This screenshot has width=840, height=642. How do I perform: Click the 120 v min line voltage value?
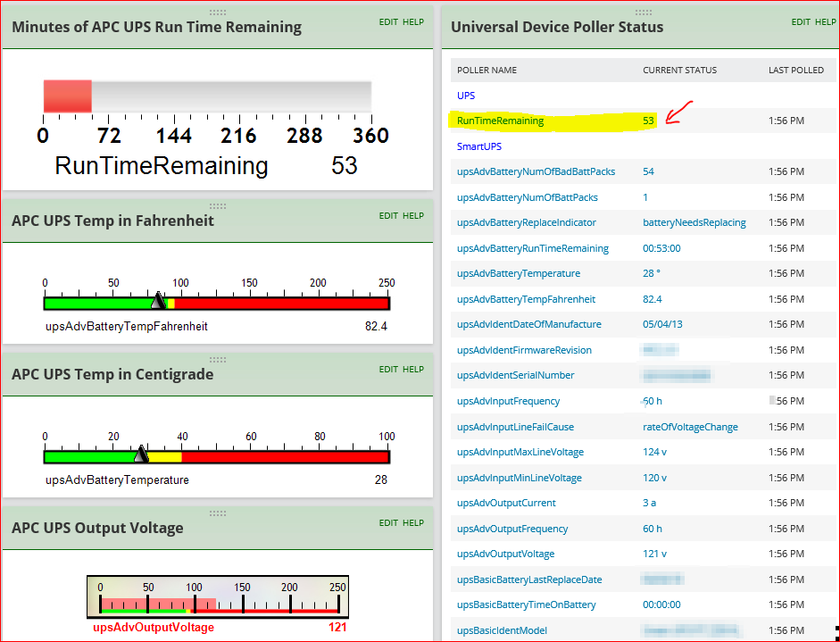654,478
